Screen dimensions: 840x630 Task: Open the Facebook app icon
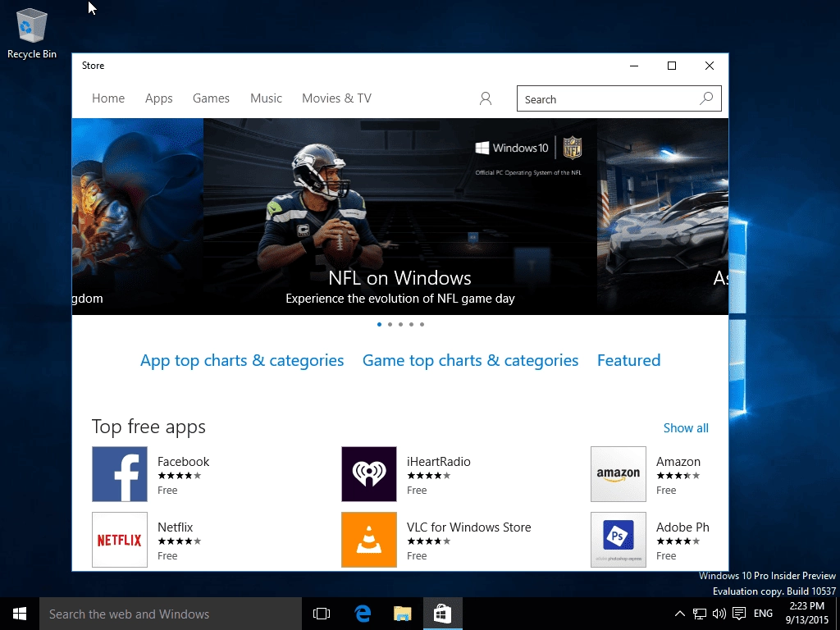click(x=120, y=474)
